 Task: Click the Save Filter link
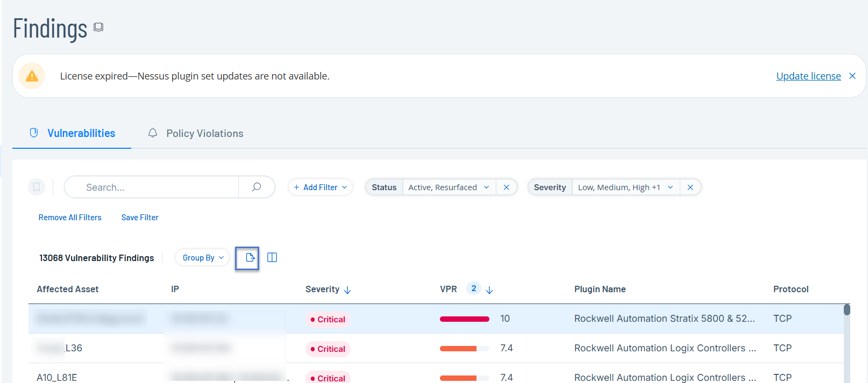pos(140,218)
